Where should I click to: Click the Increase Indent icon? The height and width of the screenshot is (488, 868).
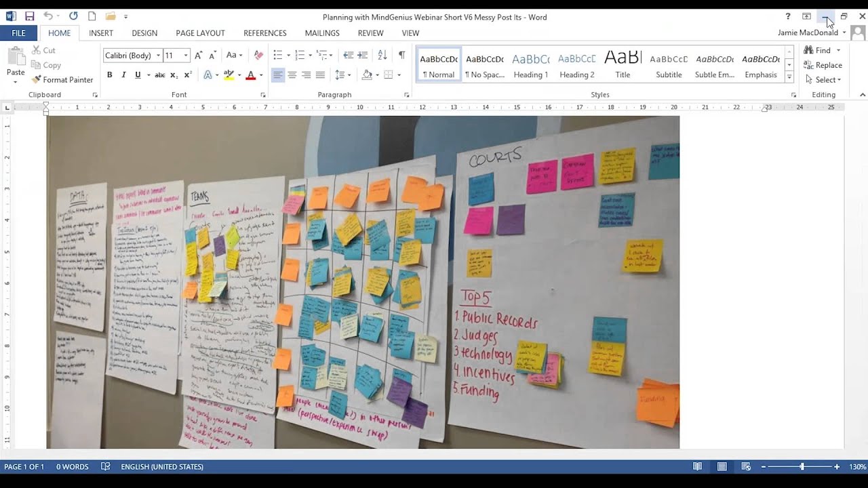point(363,56)
